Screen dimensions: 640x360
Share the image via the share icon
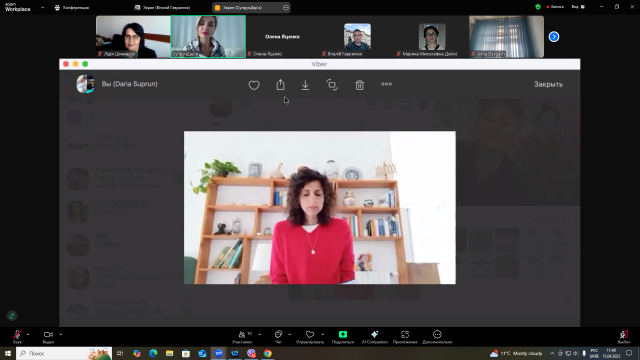[x=280, y=84]
